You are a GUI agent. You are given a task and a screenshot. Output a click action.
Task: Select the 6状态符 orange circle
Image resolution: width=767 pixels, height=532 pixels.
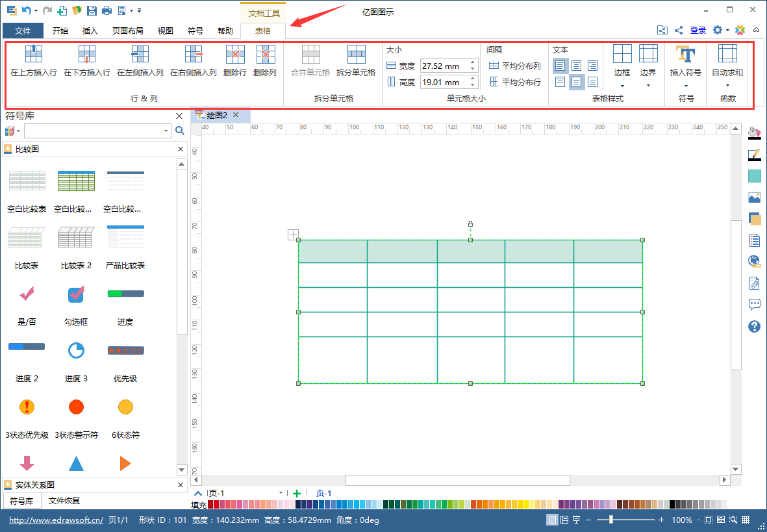coord(125,407)
